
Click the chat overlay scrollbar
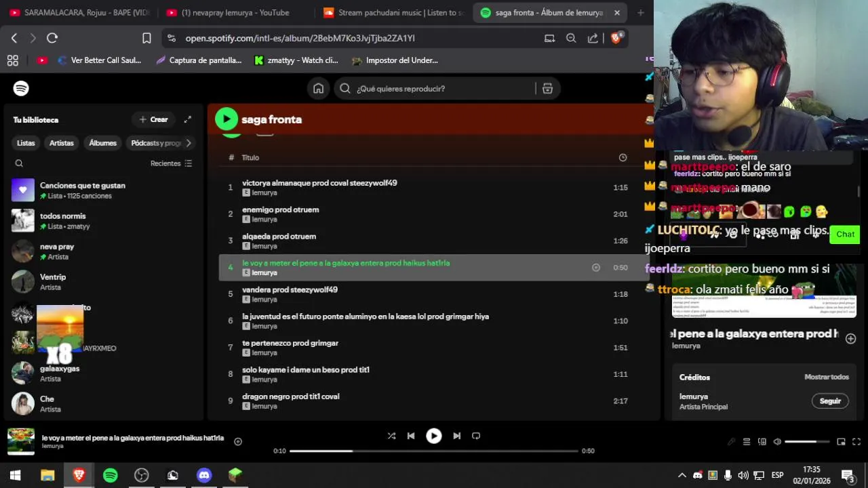[859, 191]
